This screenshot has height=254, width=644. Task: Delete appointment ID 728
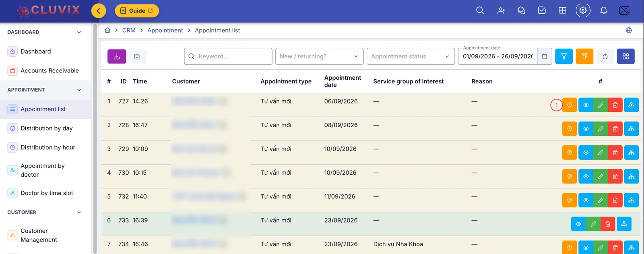[x=615, y=129]
